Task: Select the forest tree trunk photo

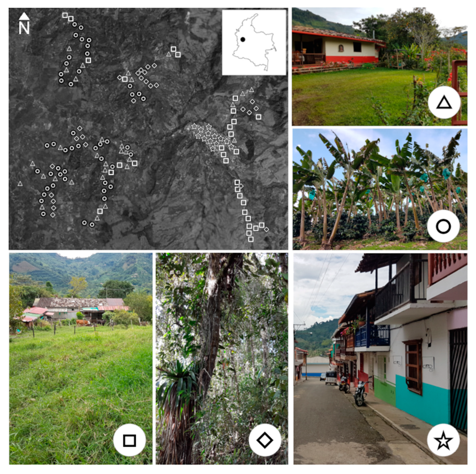Action: [x=222, y=358]
